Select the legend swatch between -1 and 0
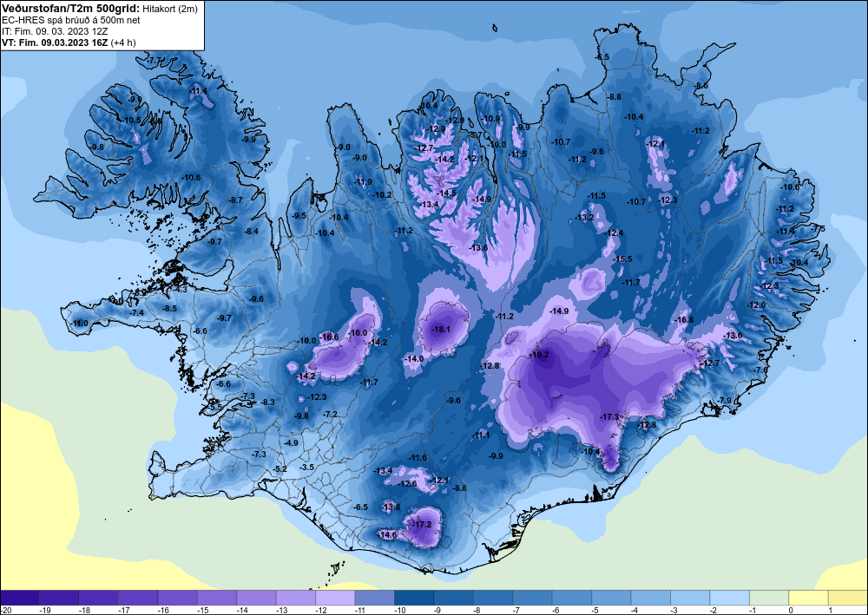The width and height of the screenshot is (868, 615). pos(769,598)
